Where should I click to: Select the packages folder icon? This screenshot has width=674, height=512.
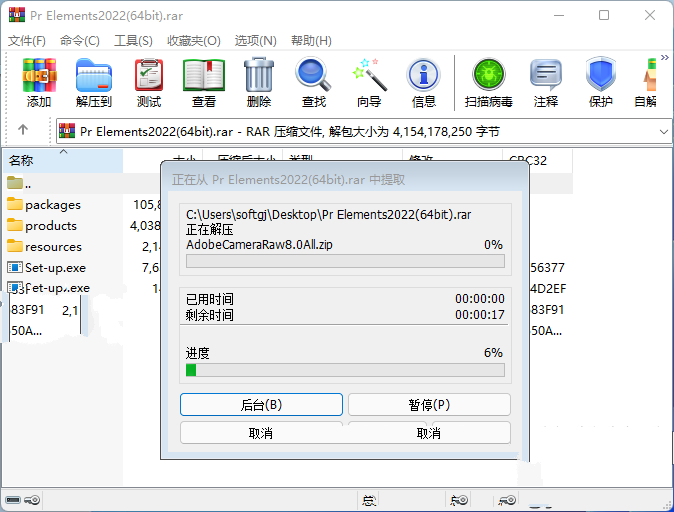15,204
